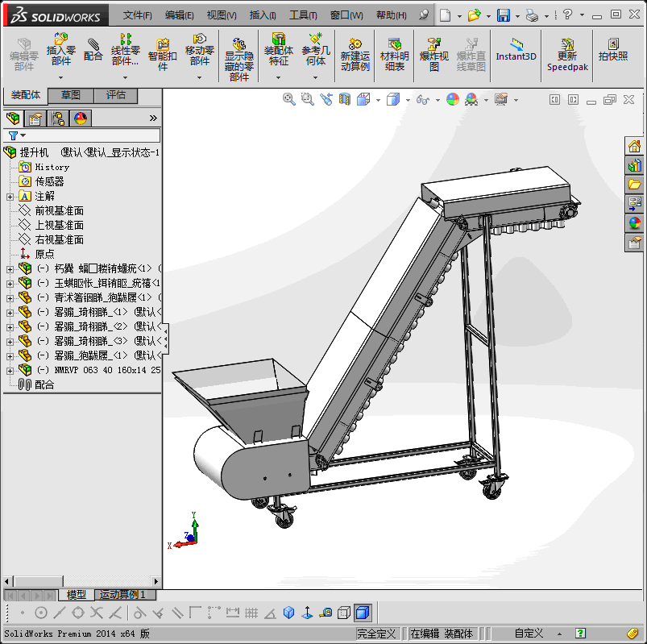
Task: Click Exploded View (爆炸视图) tool
Action: 433,55
